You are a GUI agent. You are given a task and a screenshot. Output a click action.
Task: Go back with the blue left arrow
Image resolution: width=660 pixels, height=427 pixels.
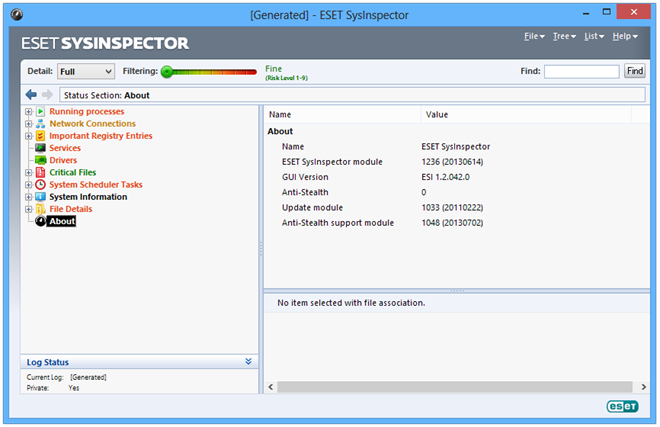[x=31, y=95]
